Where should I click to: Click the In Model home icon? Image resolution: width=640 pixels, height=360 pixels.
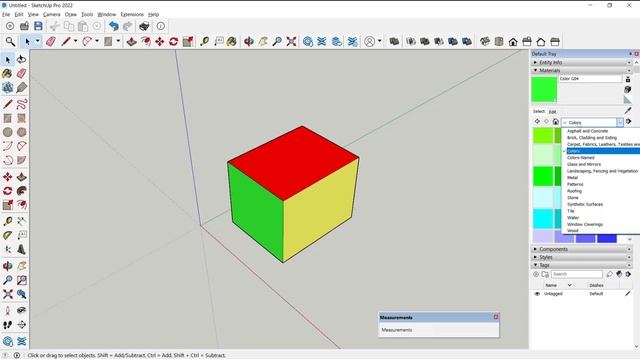click(556, 122)
